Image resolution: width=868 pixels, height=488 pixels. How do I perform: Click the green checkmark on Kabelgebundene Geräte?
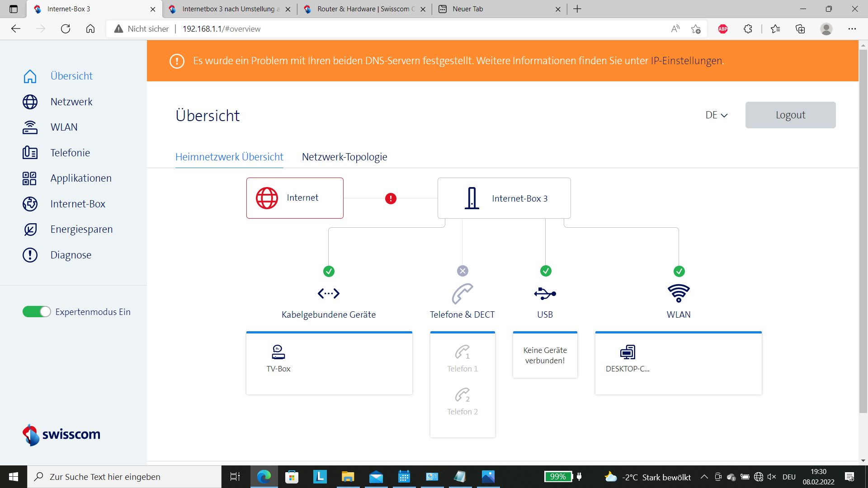point(329,271)
